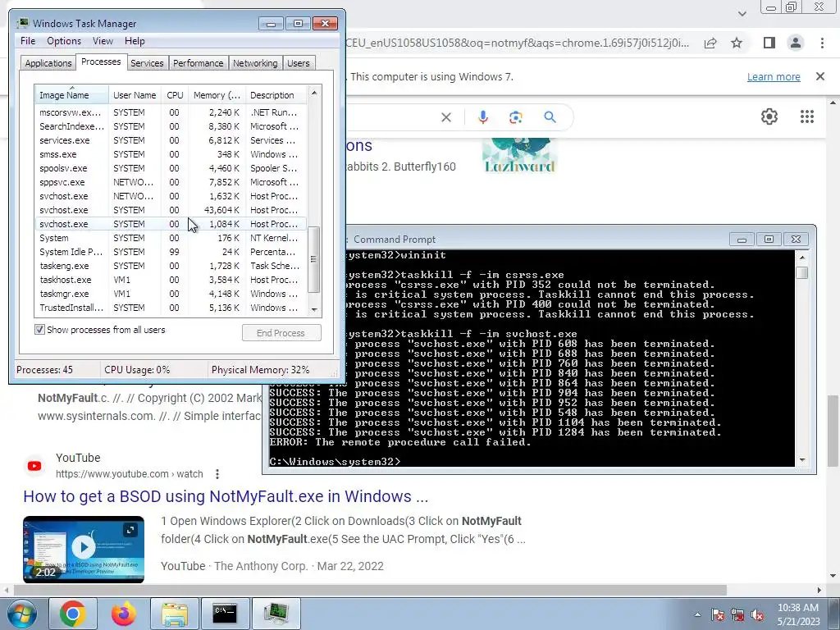Viewport: 840px width, 630px height.
Task: Open Task Manager Options menu
Action: 64,41
